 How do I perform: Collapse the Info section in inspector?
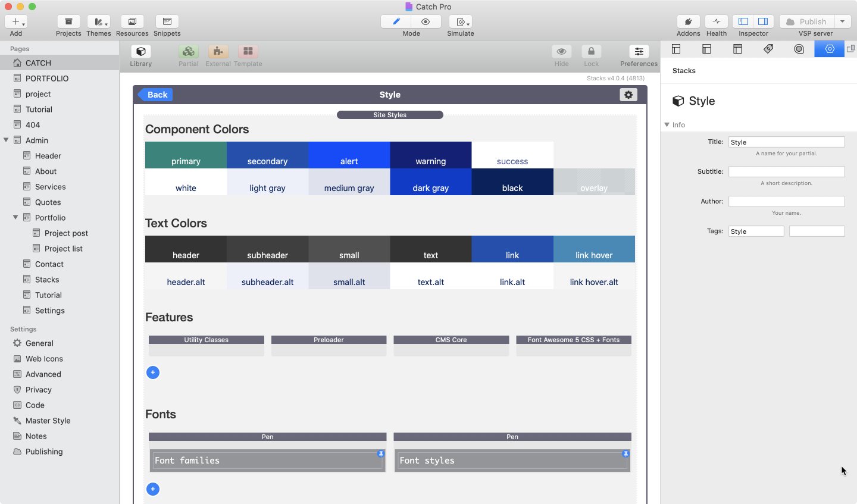pos(667,125)
